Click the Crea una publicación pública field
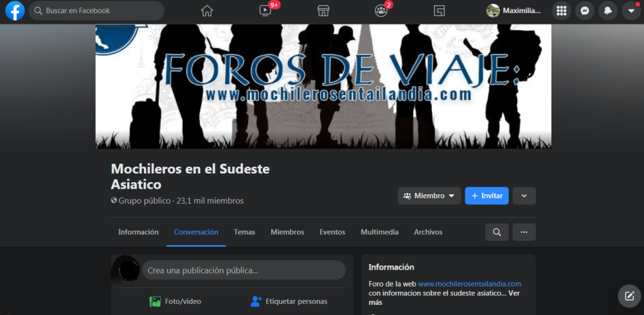This screenshot has height=315, width=644. point(243,270)
